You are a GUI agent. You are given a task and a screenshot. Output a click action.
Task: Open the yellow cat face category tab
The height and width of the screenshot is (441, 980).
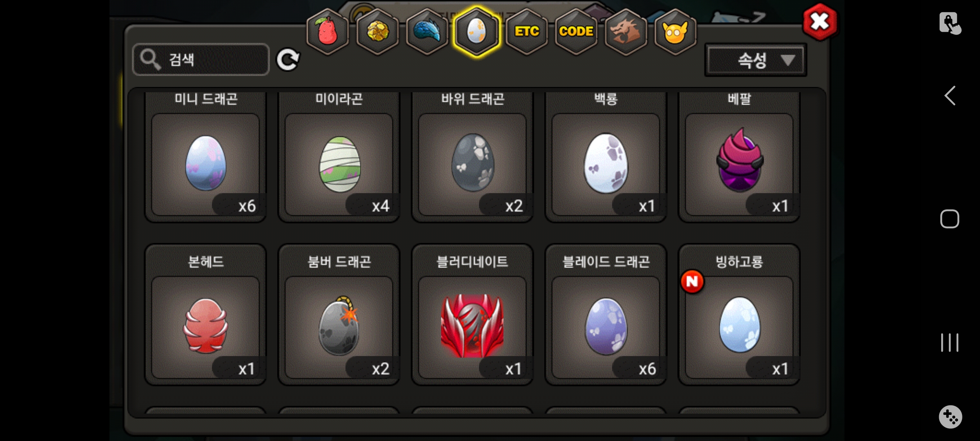(x=675, y=32)
